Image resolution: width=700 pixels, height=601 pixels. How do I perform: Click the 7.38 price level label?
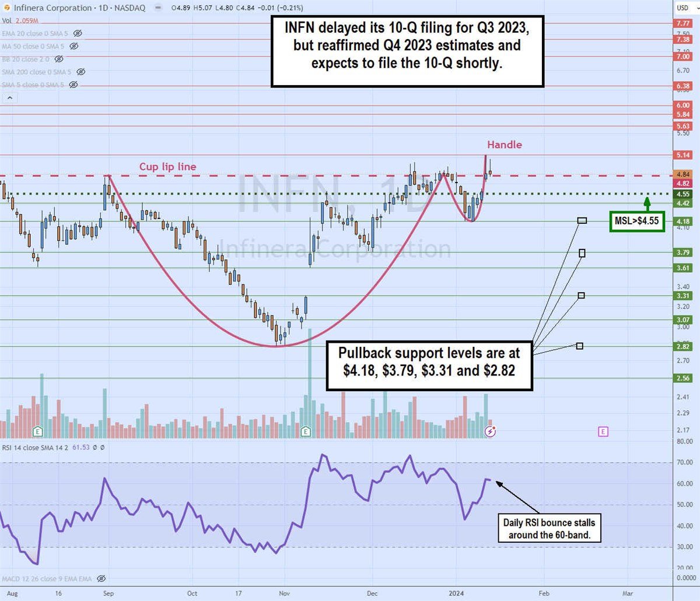(682, 40)
